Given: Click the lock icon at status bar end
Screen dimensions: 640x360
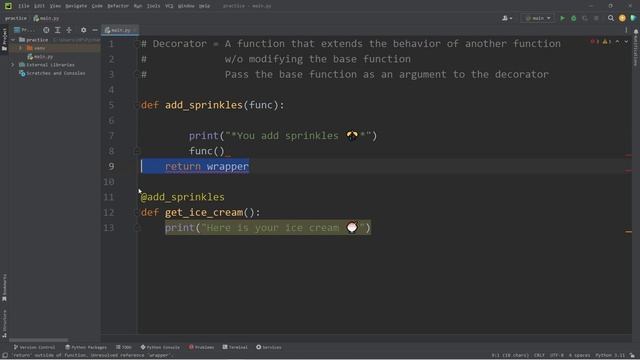Looking at the screenshot, I should [632, 356].
